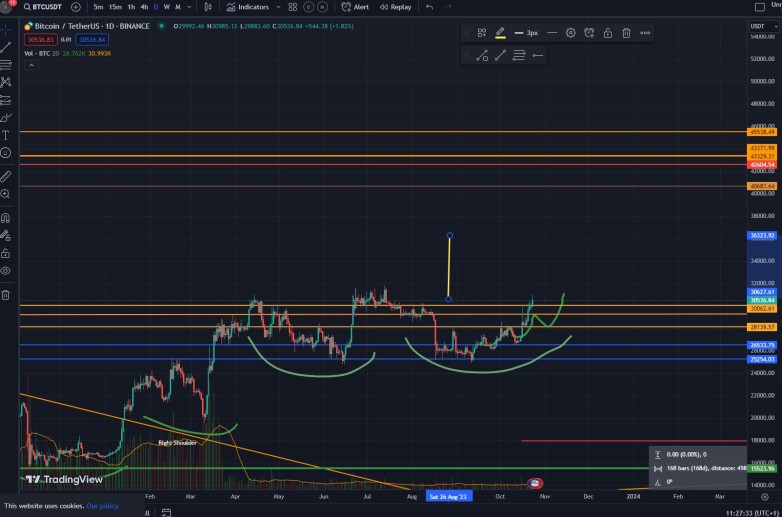Open time axis settings gear icon
Viewport: 782px width, 517px height.
765,497
